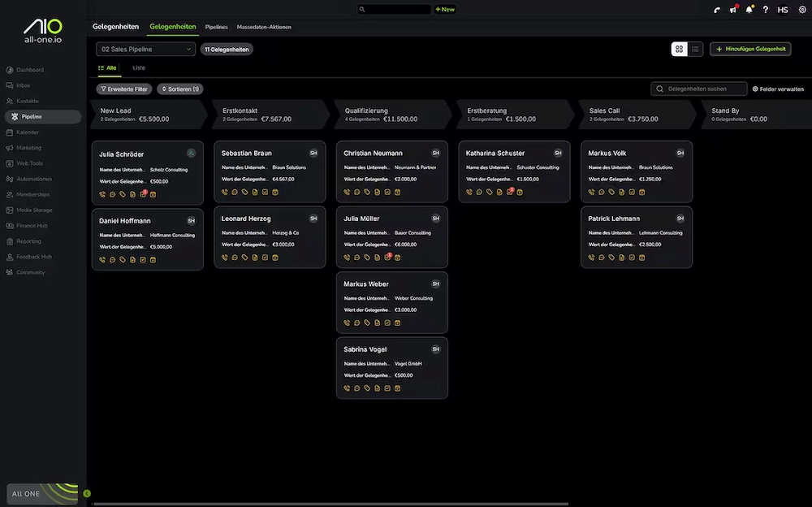Switch to the Pipelines tab
This screenshot has width=812, height=507.
tap(217, 27)
